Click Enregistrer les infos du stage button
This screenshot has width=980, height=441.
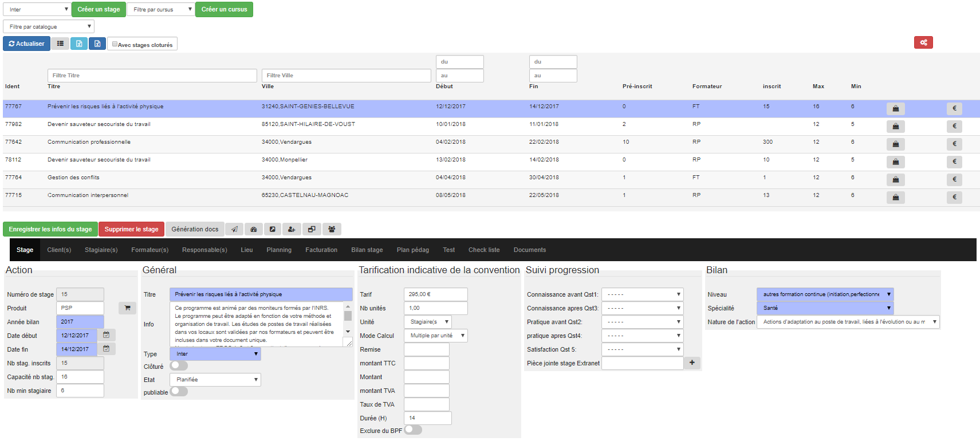click(50, 229)
